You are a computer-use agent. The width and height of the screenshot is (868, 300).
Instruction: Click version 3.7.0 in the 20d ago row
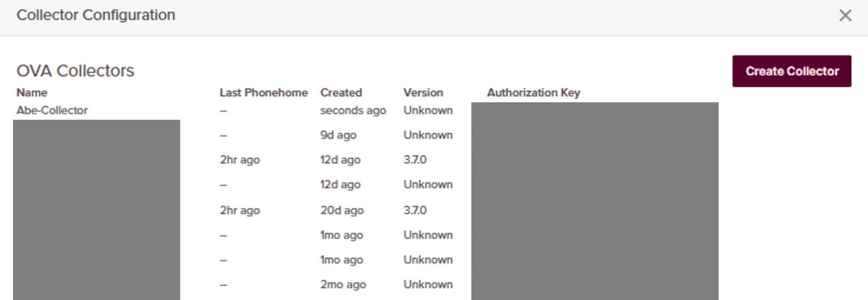(x=415, y=210)
